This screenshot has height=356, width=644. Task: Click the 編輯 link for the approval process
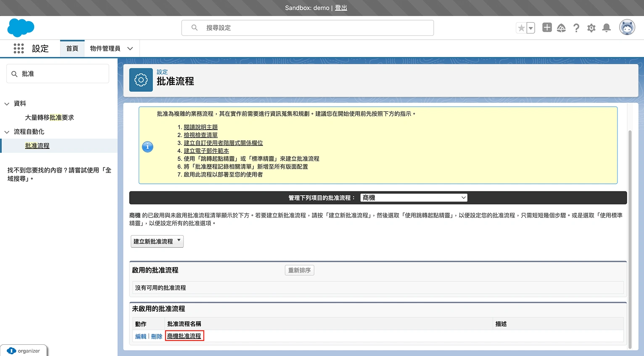click(x=141, y=336)
